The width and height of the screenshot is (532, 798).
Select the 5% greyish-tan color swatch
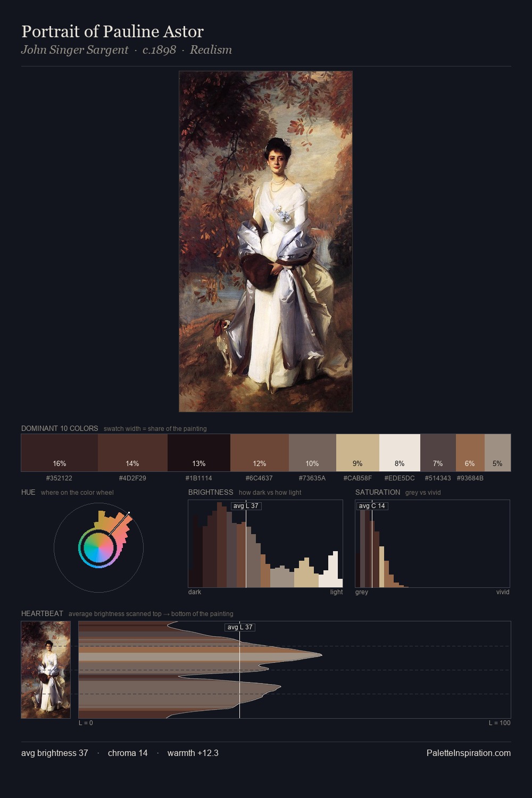(x=497, y=453)
